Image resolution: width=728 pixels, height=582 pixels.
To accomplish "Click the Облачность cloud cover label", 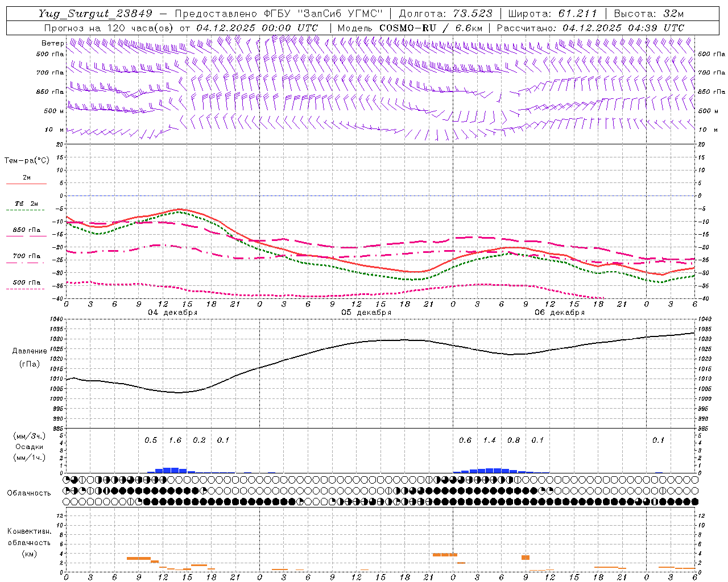I will coord(29,493).
